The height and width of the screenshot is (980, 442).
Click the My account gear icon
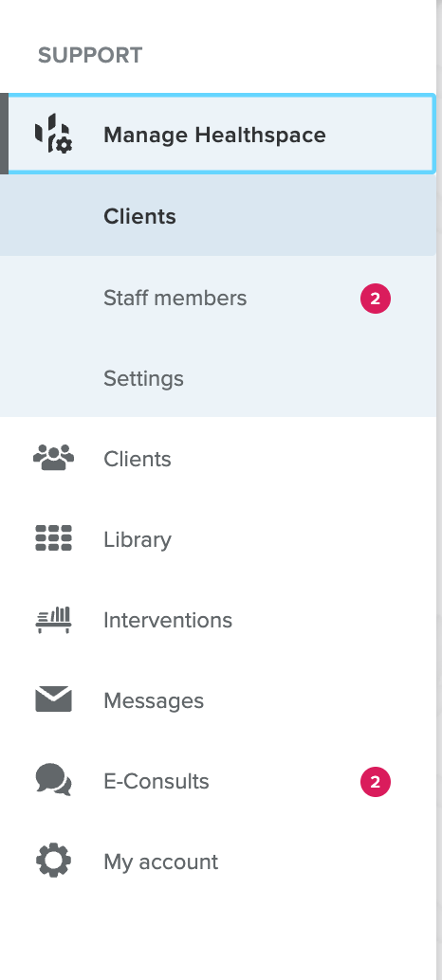point(53,862)
